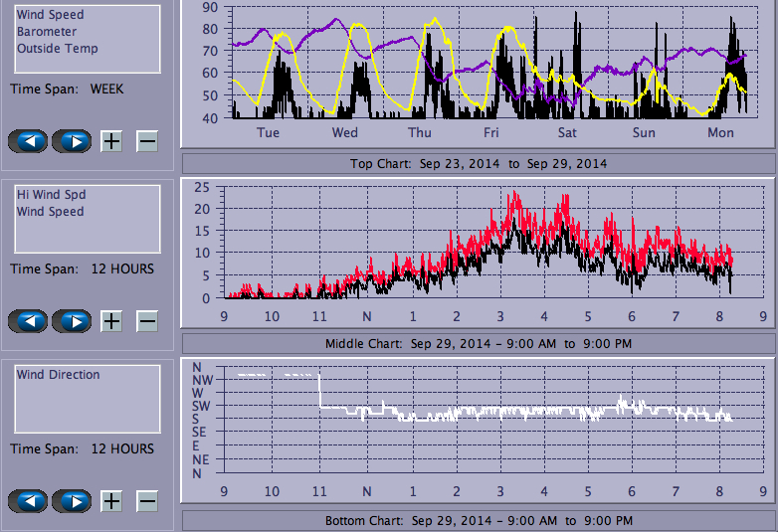This screenshot has width=778, height=532.
Task: Click the top chart forward arrow button
Action: click(x=72, y=141)
